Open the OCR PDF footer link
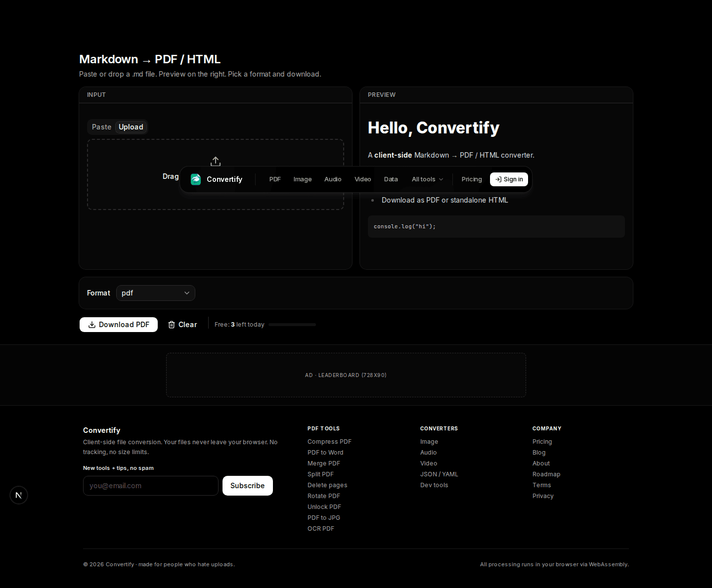This screenshot has width=712, height=588. (321, 529)
